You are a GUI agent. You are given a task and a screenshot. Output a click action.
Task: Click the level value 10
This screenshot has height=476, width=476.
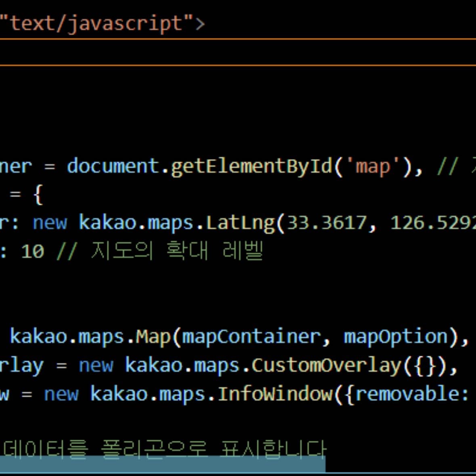coord(32,252)
